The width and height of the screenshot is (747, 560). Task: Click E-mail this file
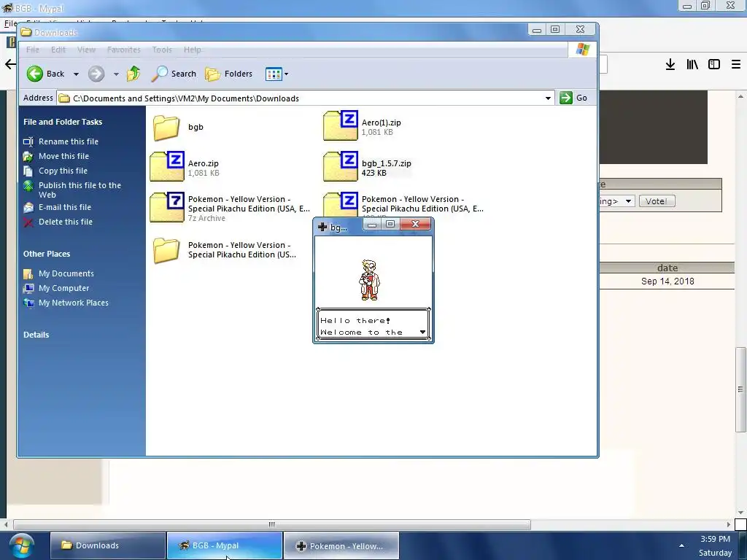coord(64,207)
